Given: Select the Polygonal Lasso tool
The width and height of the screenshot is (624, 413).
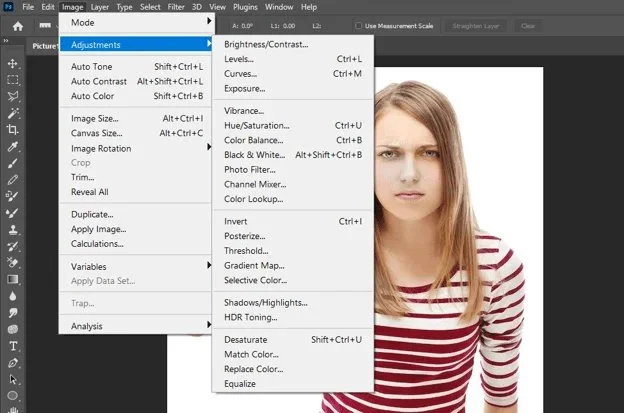Looking at the screenshot, I should click(x=13, y=96).
